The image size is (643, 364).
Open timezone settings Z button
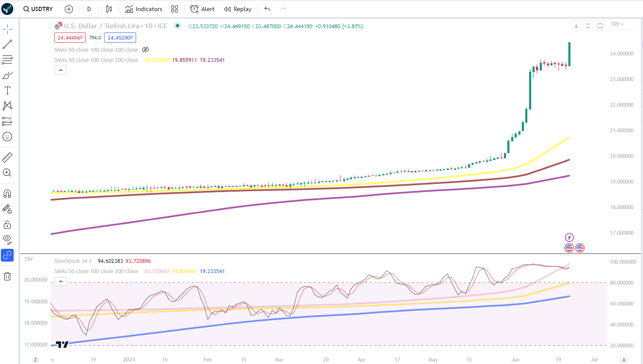pyautogui.click(x=35, y=360)
